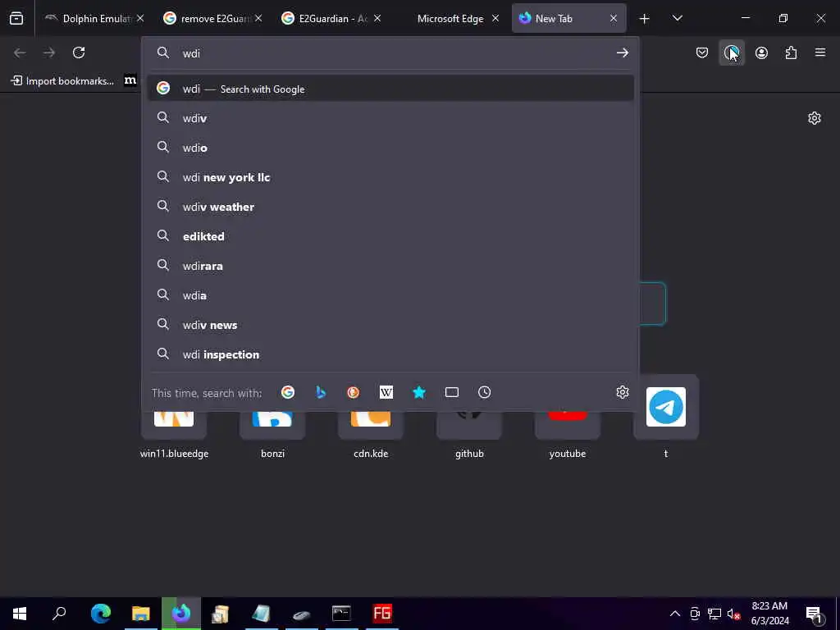This screenshot has height=630, width=840.
Task: Open File Explorer from taskbar
Action: (141, 614)
